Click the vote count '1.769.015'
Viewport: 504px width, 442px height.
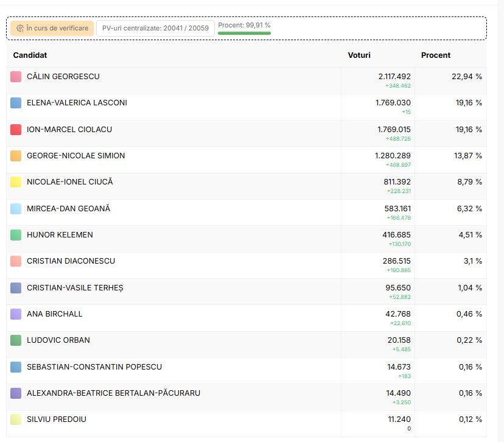click(x=394, y=129)
